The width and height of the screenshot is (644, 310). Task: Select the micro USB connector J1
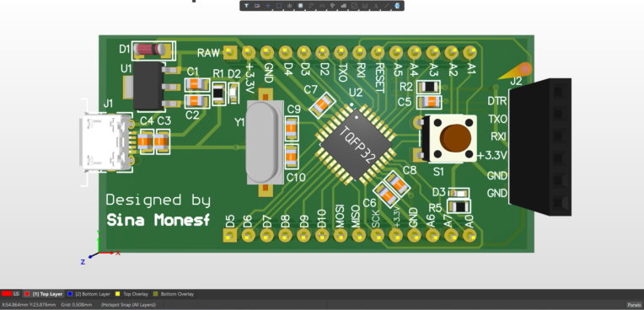click(106, 142)
